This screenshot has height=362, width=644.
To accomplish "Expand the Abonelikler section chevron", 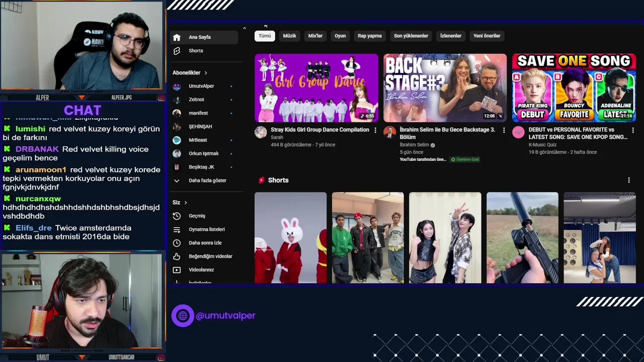I will pos(205,73).
